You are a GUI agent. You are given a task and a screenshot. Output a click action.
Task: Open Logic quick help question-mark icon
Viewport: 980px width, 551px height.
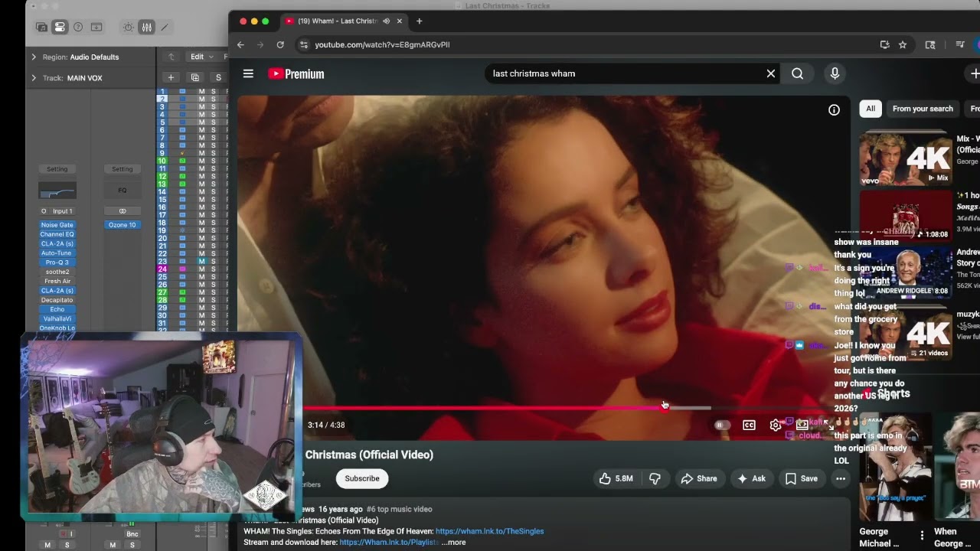click(78, 28)
